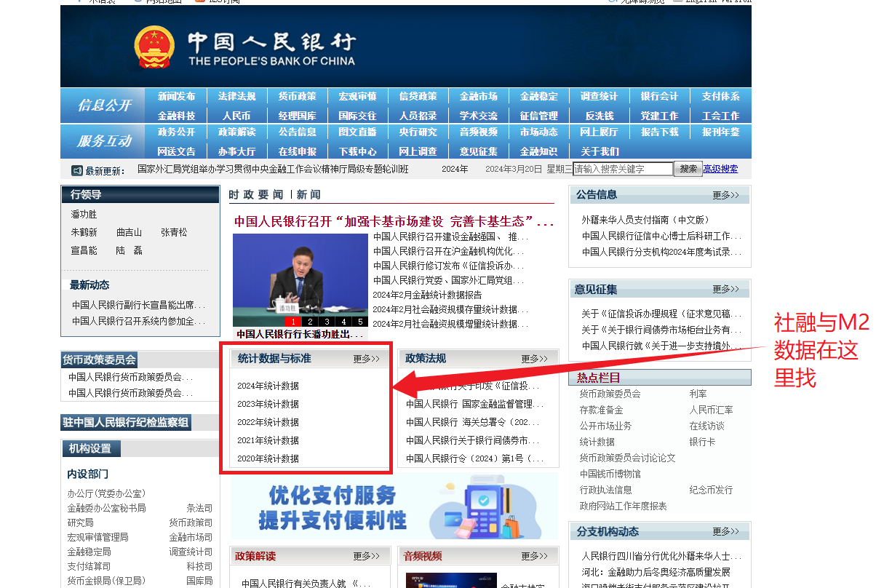Click the 搜索 button
876x588 pixels.
coord(688,169)
